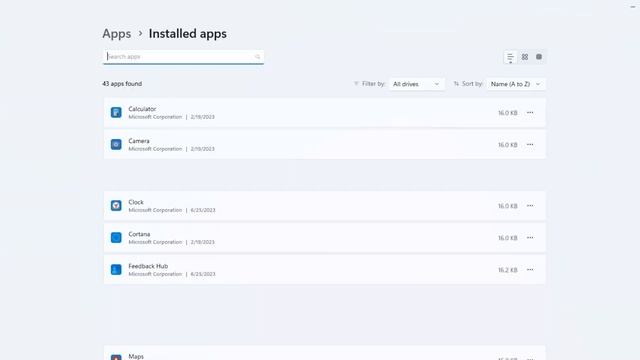Open the three-dot menu for Clock
The width and height of the screenshot is (640, 360).
click(x=530, y=206)
